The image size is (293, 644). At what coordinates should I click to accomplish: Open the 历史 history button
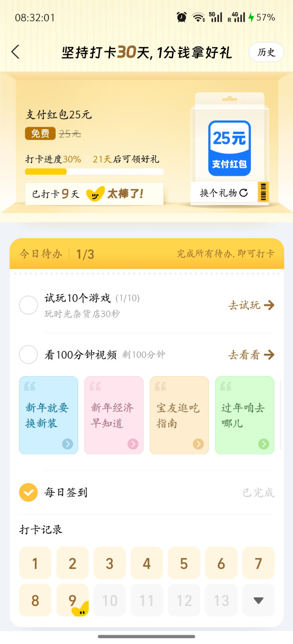point(267,52)
